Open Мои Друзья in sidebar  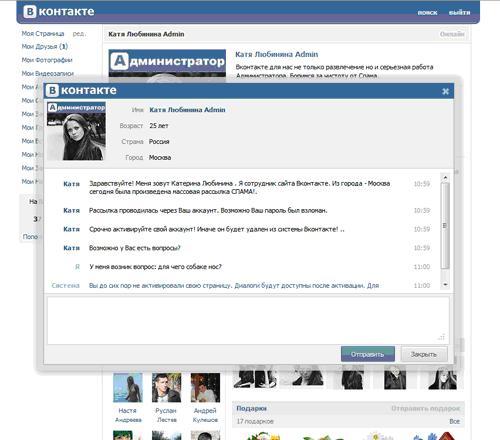click(45, 47)
